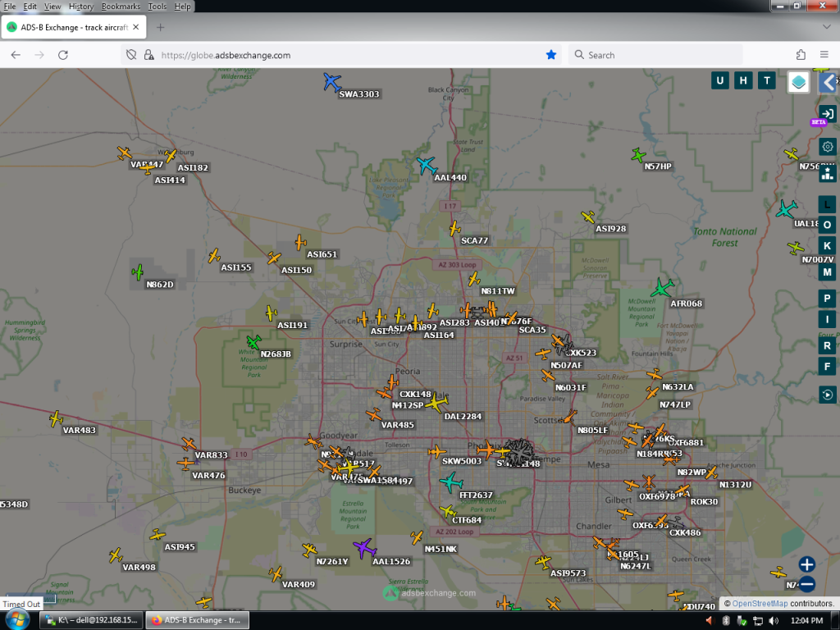The height and width of the screenshot is (630, 840).
Task: Select the N7007V aircraft icon
Action: tap(796, 248)
